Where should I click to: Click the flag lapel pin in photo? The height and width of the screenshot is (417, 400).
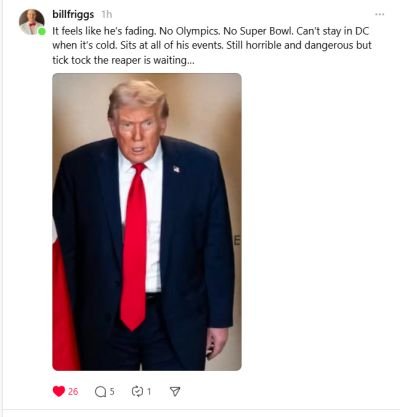click(176, 169)
